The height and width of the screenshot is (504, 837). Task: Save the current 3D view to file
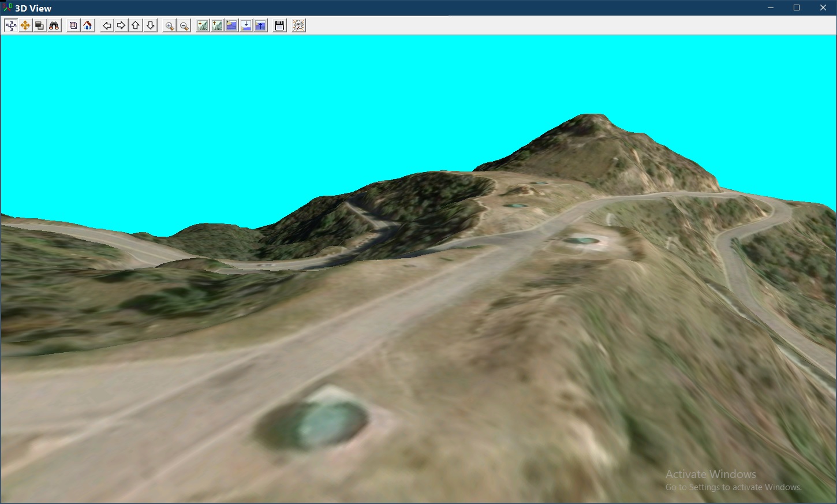tap(279, 25)
